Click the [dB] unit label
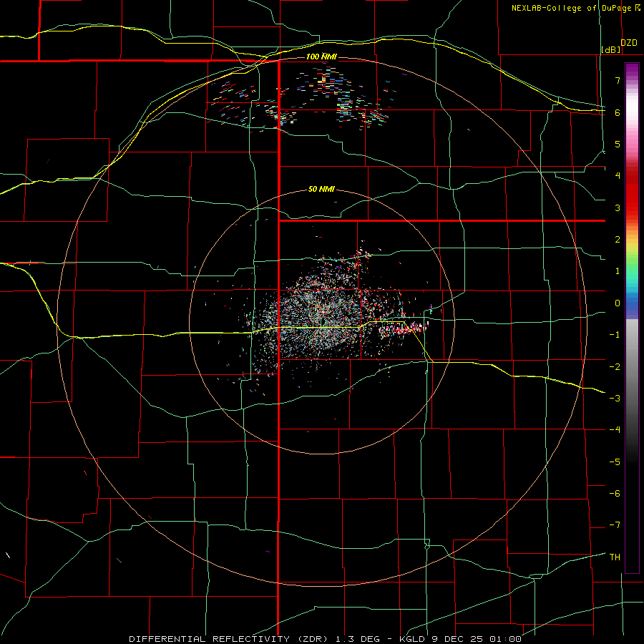 [x=611, y=49]
